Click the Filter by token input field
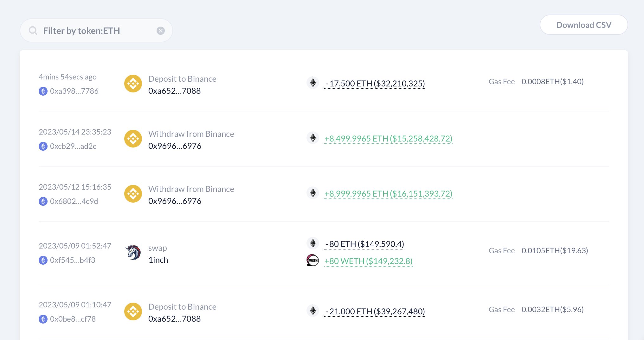This screenshot has width=644, height=340. coord(95,31)
